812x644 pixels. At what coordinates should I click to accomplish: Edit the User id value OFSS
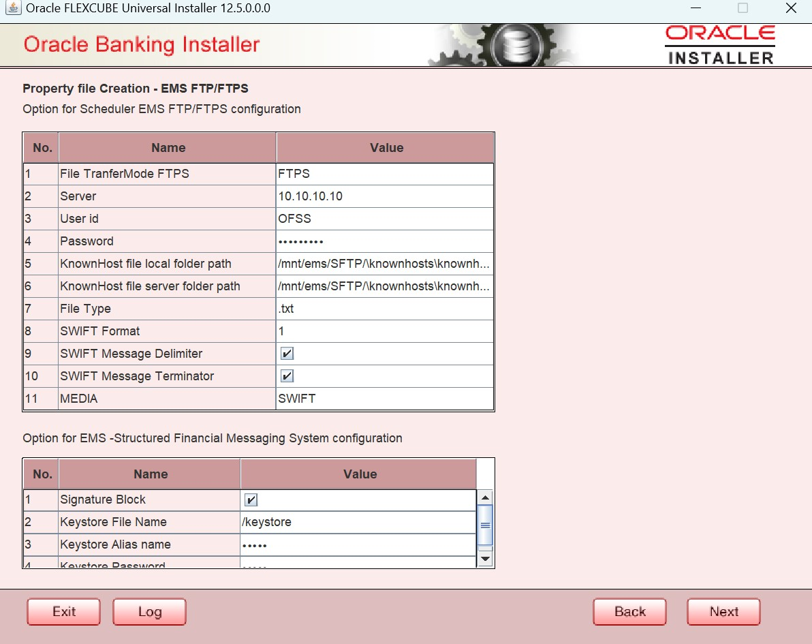[x=385, y=219]
